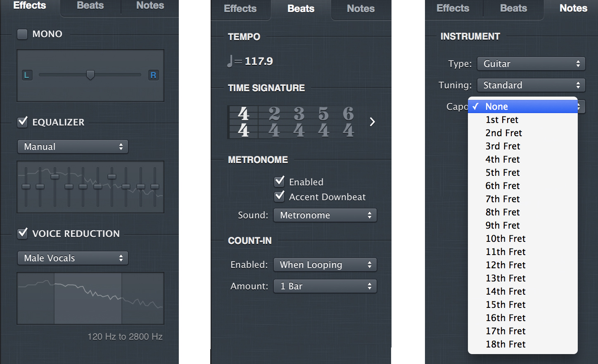The image size is (598, 364).
Task: Click the L indicator on the pan control
Action: pyautogui.click(x=27, y=75)
